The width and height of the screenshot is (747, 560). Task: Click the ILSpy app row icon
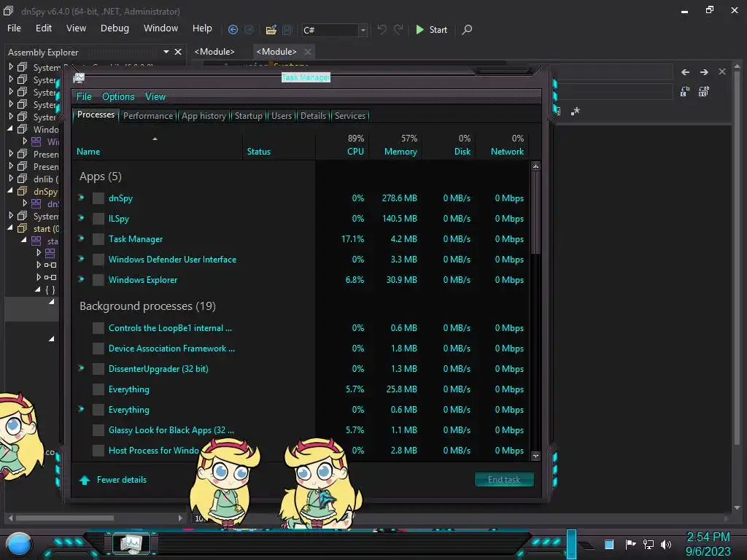point(98,219)
